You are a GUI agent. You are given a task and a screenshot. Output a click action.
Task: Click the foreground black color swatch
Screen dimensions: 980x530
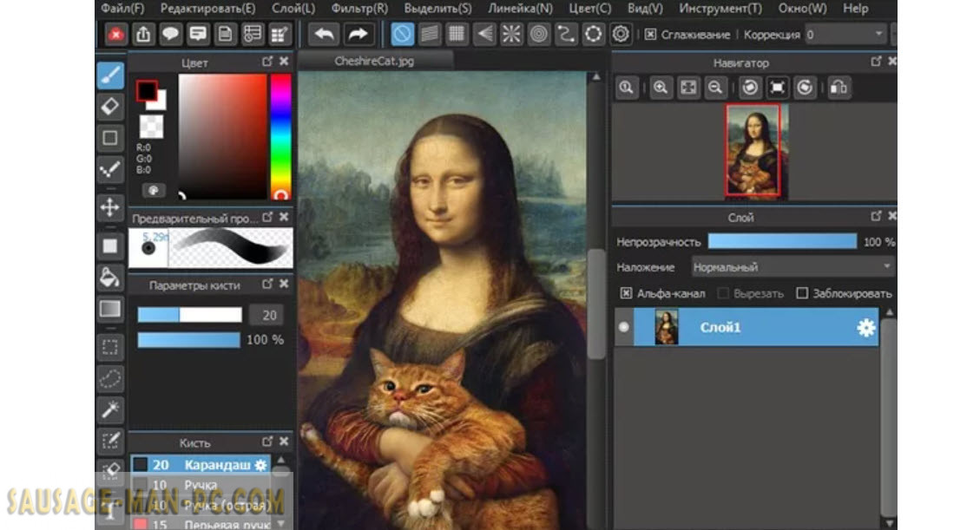(147, 91)
